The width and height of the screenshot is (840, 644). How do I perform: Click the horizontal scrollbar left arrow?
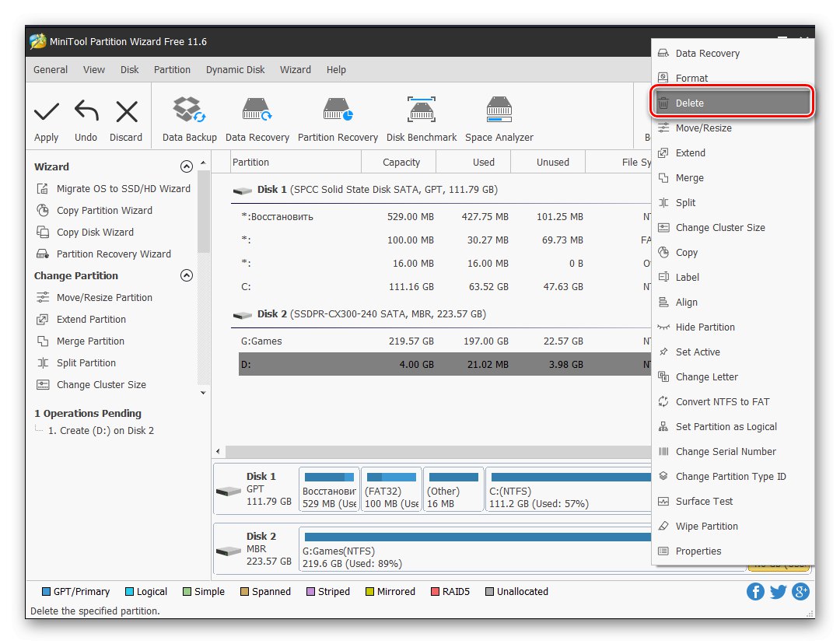pyautogui.click(x=218, y=451)
